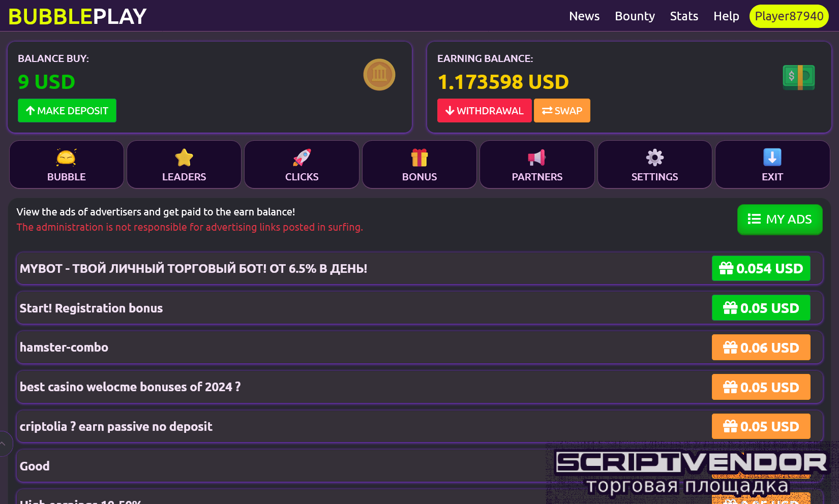Open Leaders via the star icon
Image resolution: width=839 pixels, height=504 pixels.
184,158
